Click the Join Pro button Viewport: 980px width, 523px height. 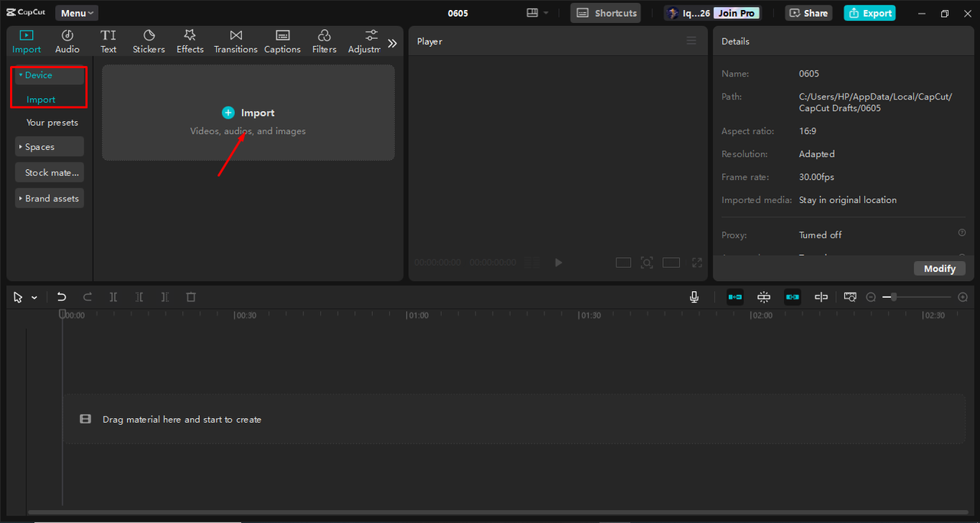pyautogui.click(x=737, y=13)
